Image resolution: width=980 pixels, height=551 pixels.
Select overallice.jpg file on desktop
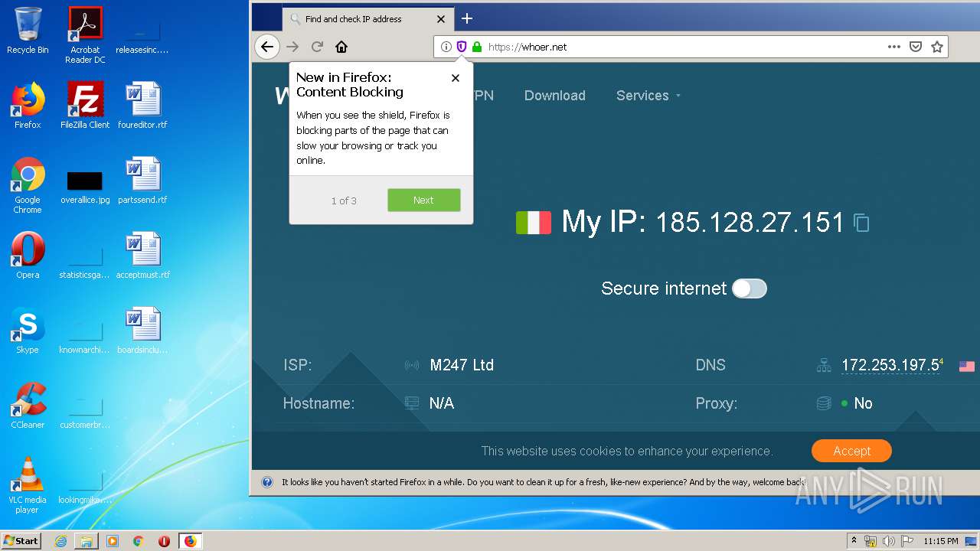(85, 186)
